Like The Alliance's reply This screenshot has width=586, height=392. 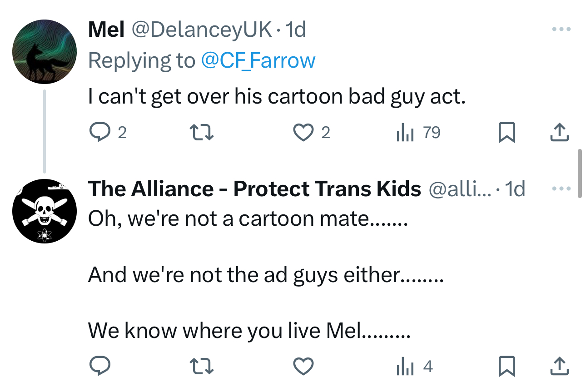[x=303, y=366]
